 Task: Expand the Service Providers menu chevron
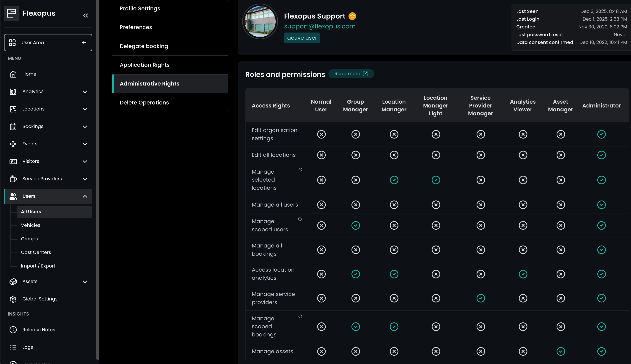(85, 179)
